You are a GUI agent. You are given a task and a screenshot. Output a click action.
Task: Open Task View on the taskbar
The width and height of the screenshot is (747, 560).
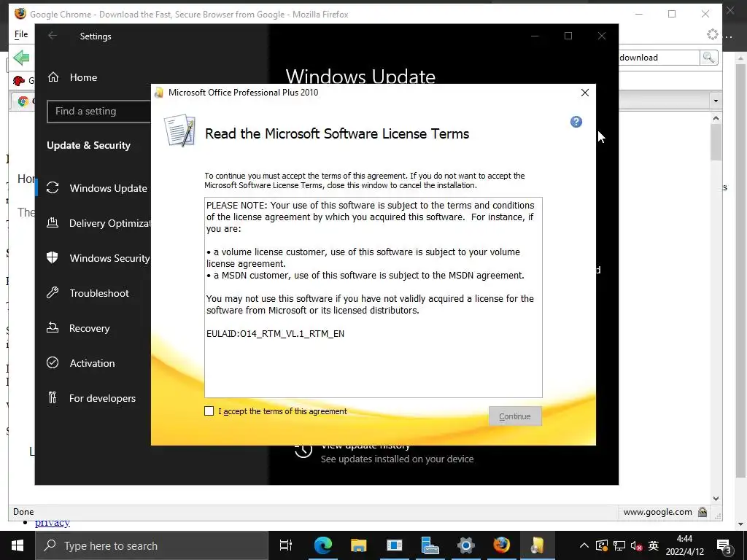286,545
